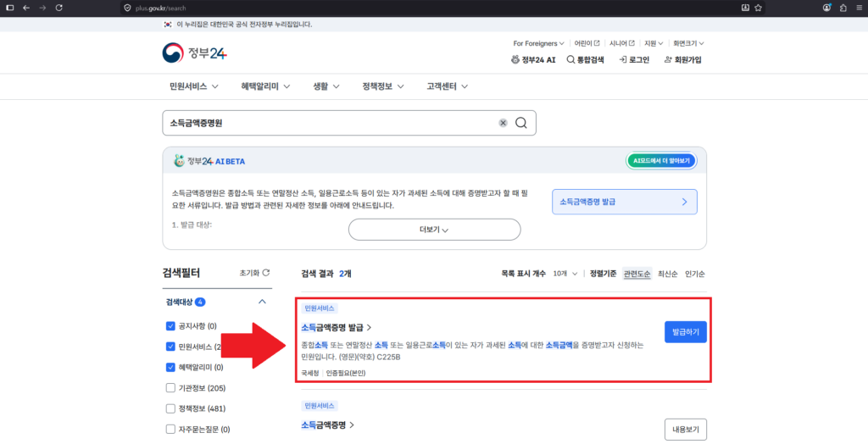Open 시니어 external link
The image size is (868, 444).
[621, 43]
